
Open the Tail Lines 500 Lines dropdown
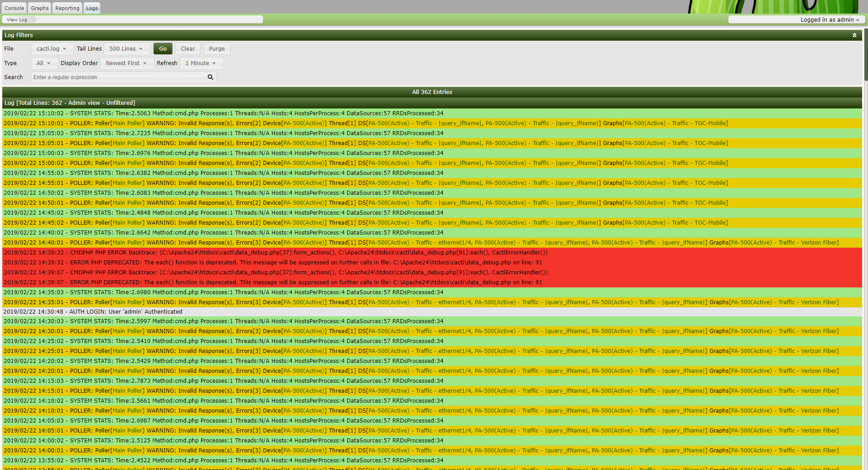[x=126, y=49]
